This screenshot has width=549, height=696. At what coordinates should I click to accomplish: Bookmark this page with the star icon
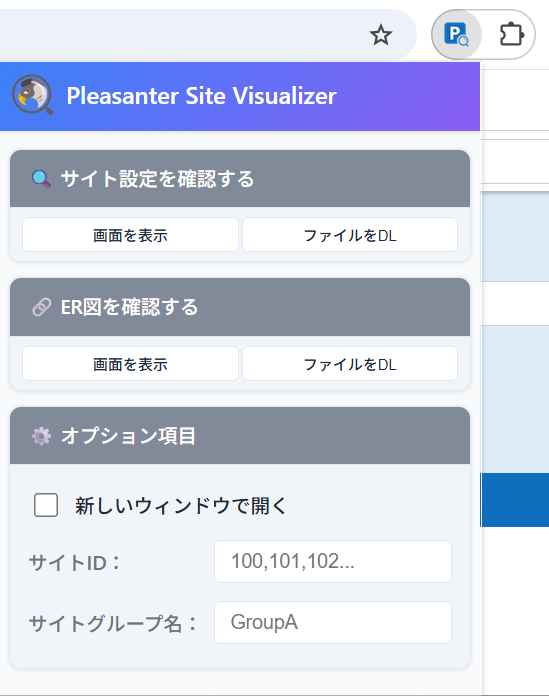click(x=381, y=35)
